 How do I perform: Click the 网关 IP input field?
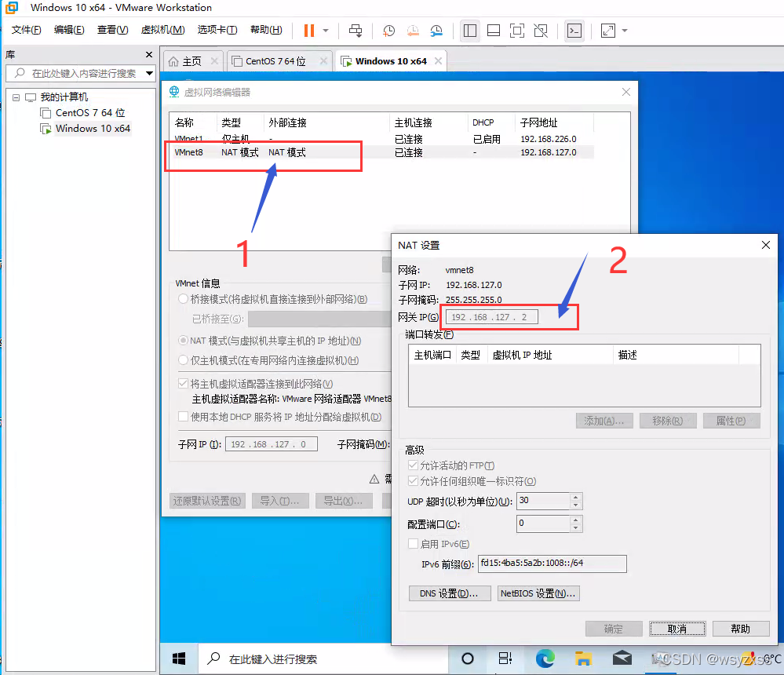point(492,317)
